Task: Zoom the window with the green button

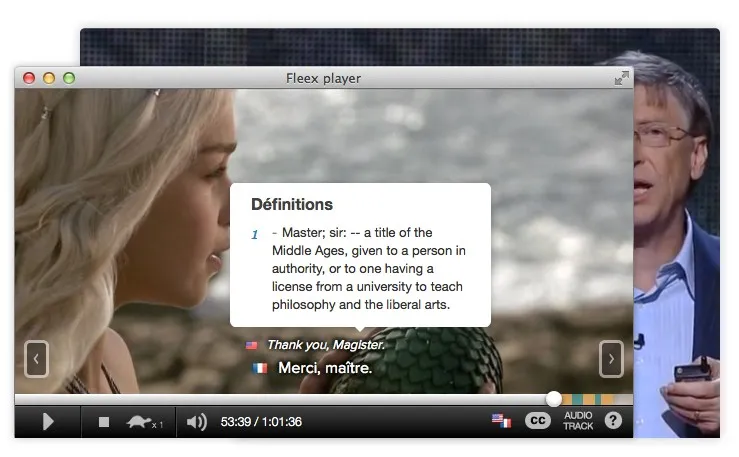Action: coord(69,78)
